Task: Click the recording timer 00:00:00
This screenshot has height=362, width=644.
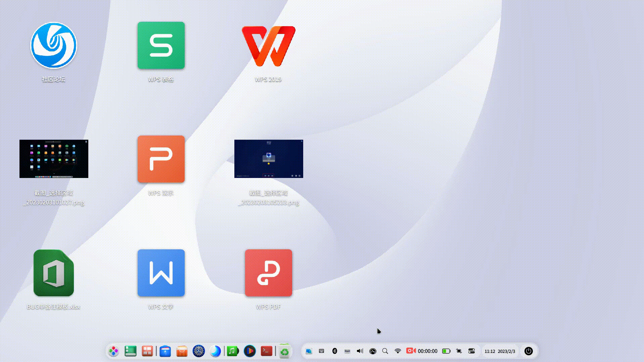Action: coord(427,351)
